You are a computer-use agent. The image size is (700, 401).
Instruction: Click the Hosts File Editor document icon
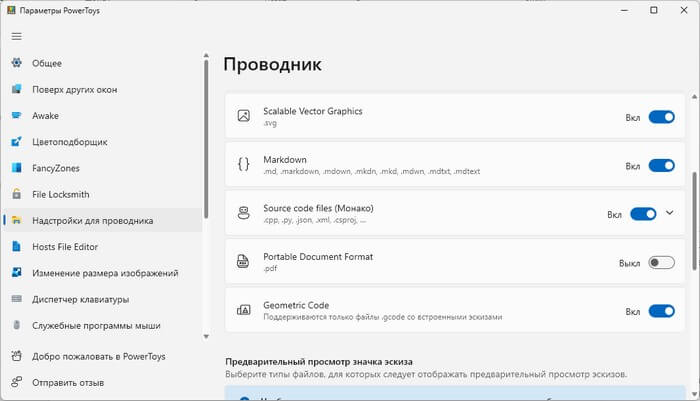(x=17, y=246)
